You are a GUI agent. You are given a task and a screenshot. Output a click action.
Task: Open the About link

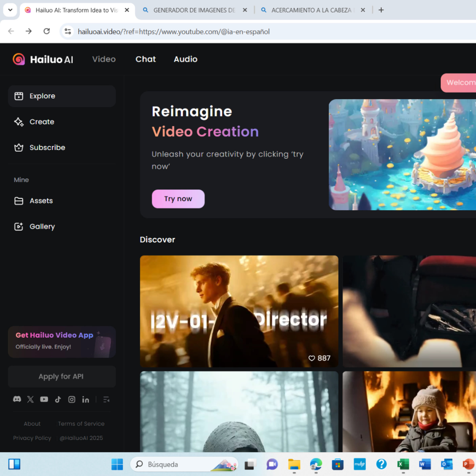tap(32, 424)
